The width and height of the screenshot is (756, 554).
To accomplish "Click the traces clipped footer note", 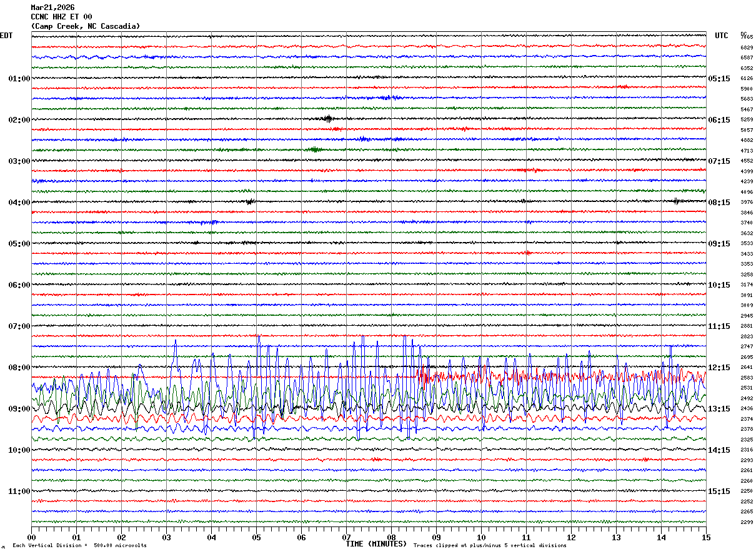I will [490, 546].
